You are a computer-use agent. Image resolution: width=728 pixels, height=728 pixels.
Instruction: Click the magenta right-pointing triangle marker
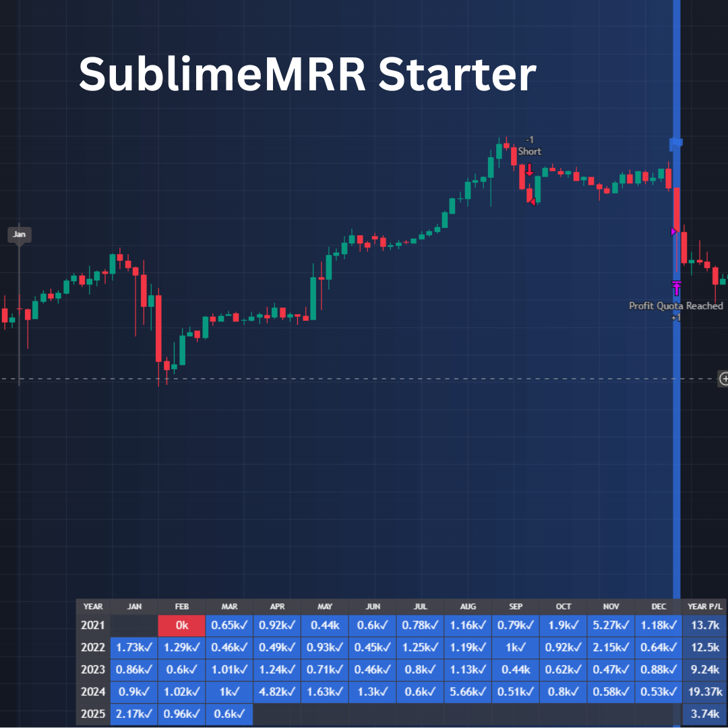pos(673,231)
